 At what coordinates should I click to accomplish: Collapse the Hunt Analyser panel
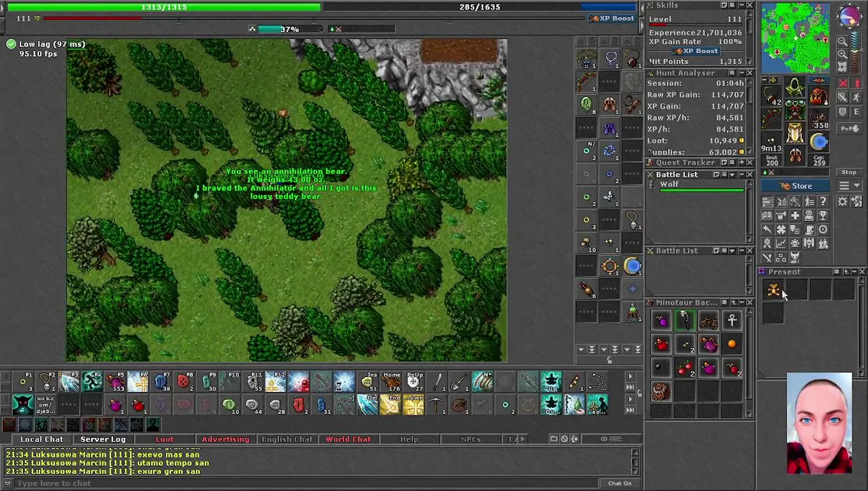click(x=740, y=73)
